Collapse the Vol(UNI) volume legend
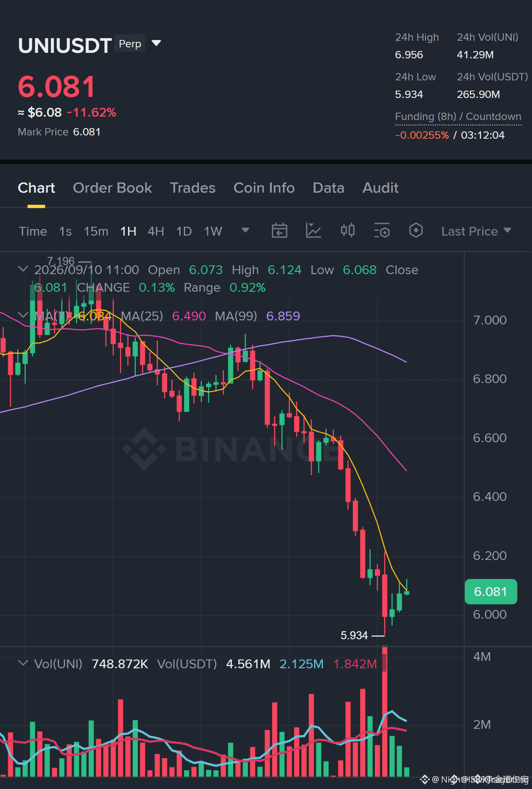Viewport: 532px width, 789px height. 23,663
